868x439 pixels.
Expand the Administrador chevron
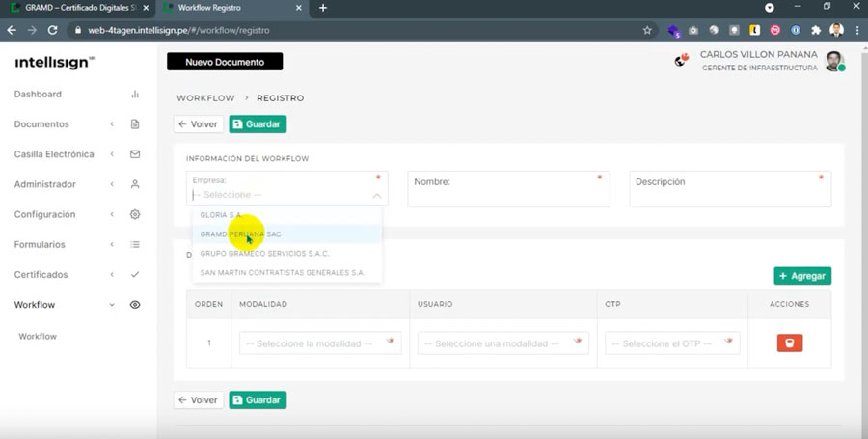coord(112,184)
